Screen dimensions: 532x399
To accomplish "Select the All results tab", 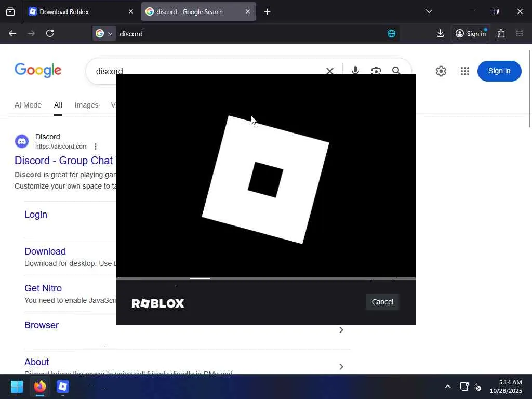I will 58,105.
